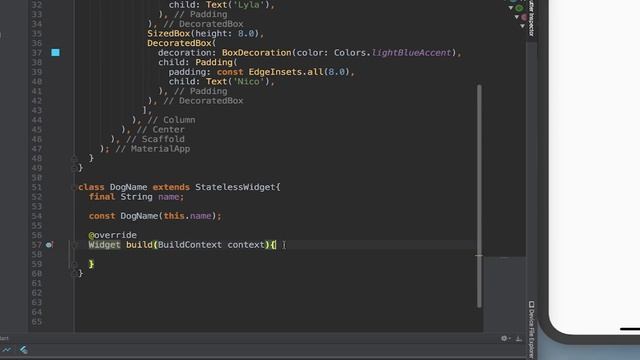Viewport: 640px width, 360px height.
Task: Click fold end marker on line 60
Action: (74, 274)
